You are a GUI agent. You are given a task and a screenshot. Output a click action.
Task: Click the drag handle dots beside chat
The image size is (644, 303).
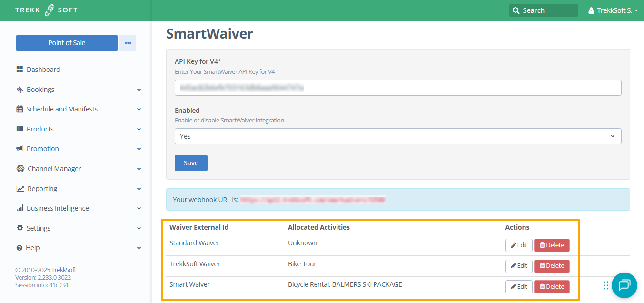pyautogui.click(x=605, y=285)
